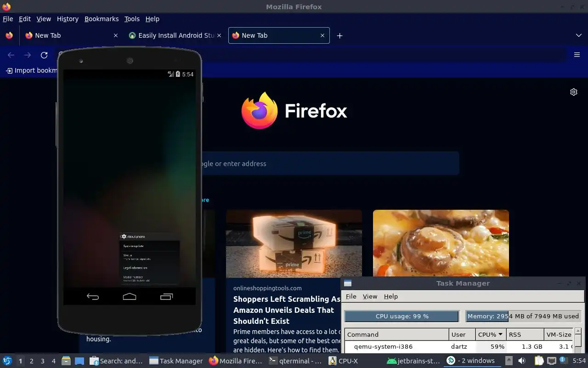Open the About phone recent app thumbnail

coord(150,259)
